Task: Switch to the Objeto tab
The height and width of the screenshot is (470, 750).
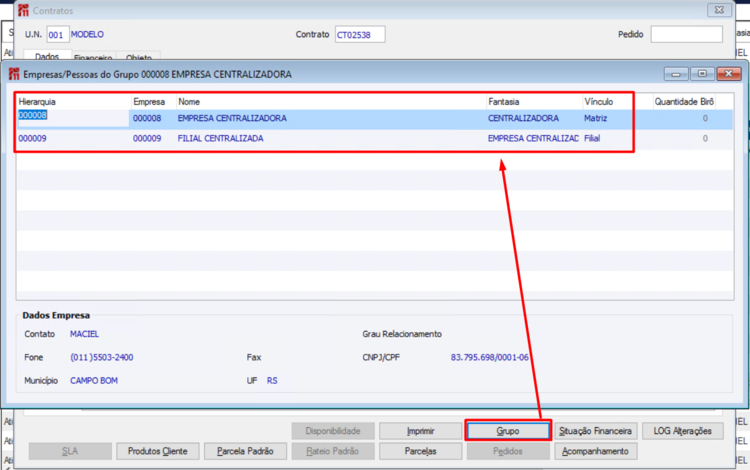Action: pos(139,57)
